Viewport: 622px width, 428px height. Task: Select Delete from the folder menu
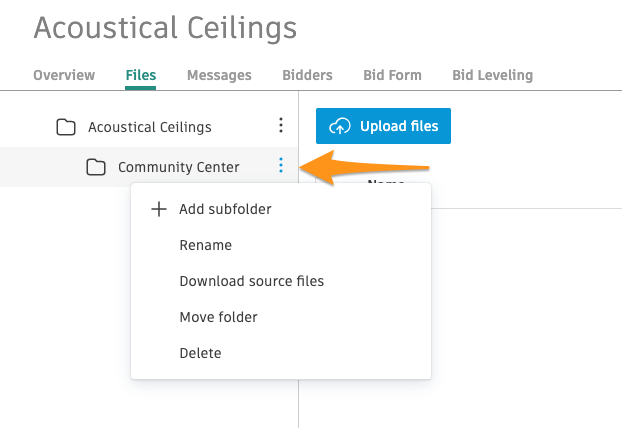click(x=200, y=353)
